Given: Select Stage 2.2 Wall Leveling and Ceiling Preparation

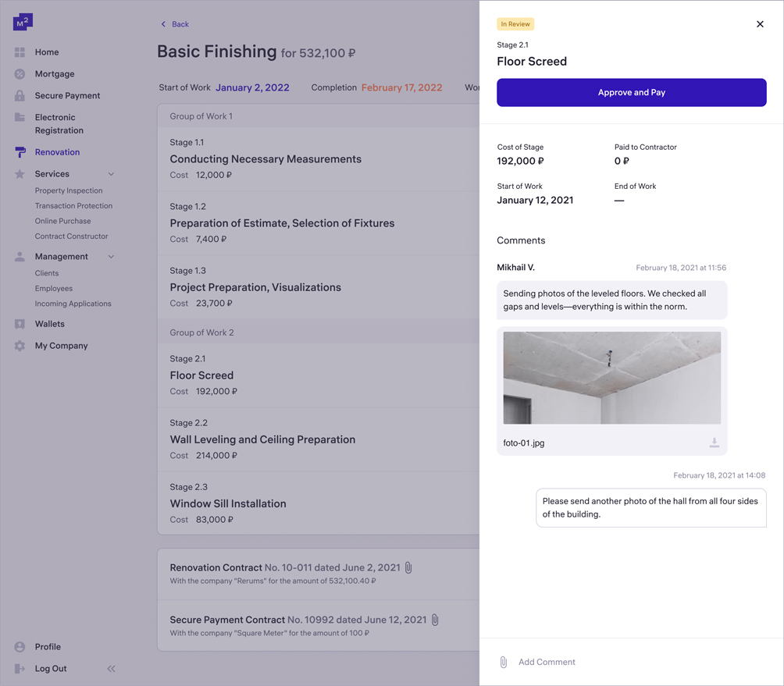Looking at the screenshot, I should [x=262, y=439].
